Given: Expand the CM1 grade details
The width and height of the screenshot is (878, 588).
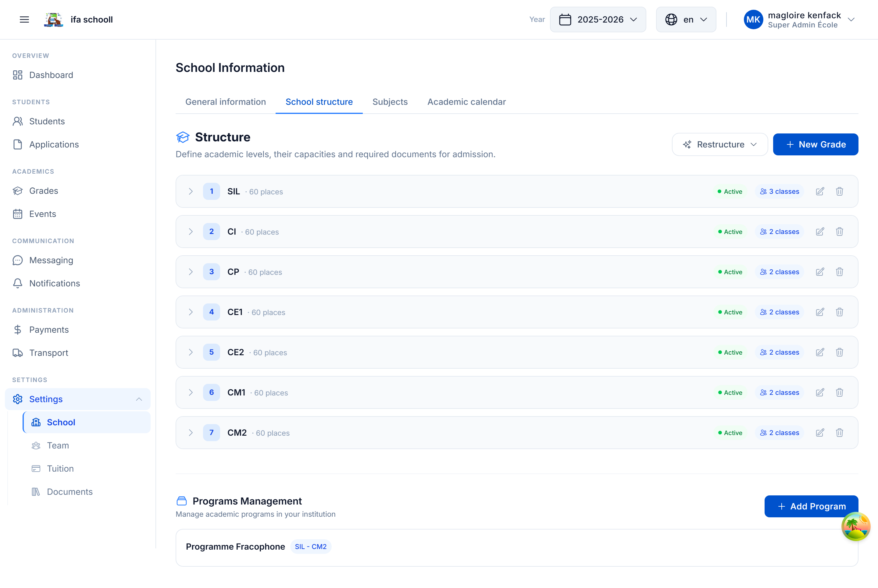Looking at the screenshot, I should click(191, 392).
